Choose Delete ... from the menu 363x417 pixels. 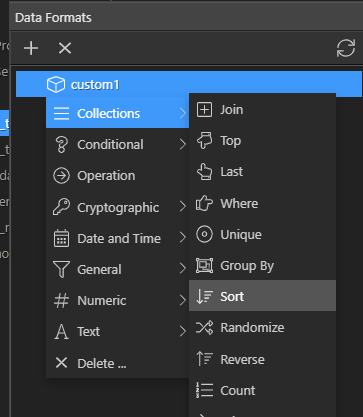coord(117,363)
